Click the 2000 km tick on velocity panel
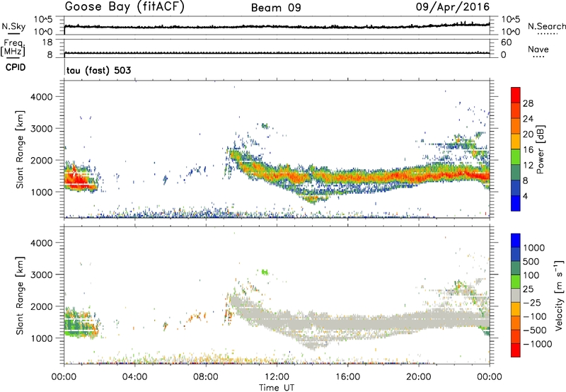 (42, 306)
